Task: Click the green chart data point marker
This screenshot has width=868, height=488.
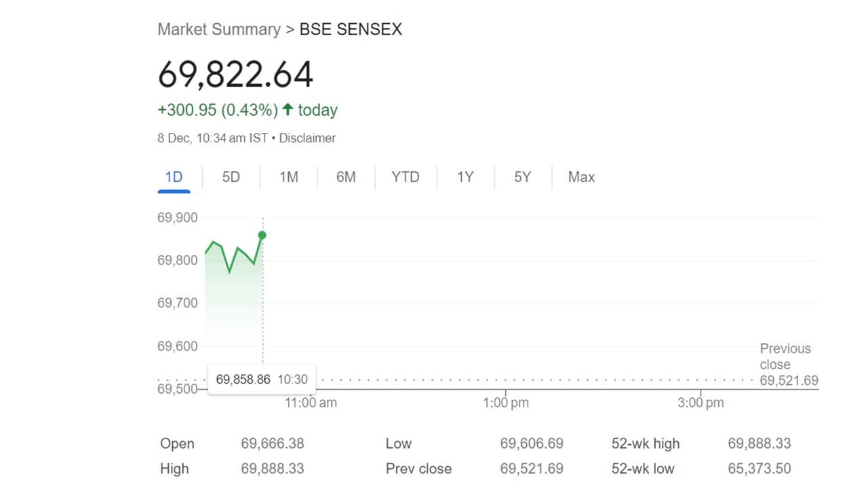Action: pyautogui.click(x=262, y=235)
